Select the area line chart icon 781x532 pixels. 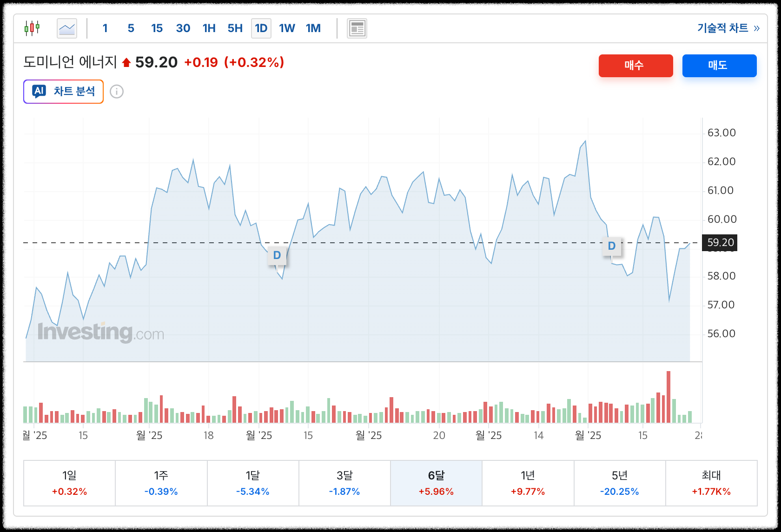pyautogui.click(x=67, y=28)
